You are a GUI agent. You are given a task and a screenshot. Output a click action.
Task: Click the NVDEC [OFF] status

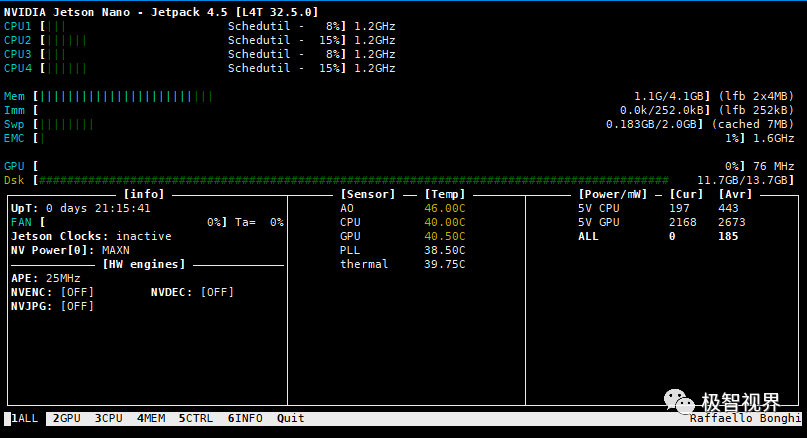tap(217, 292)
